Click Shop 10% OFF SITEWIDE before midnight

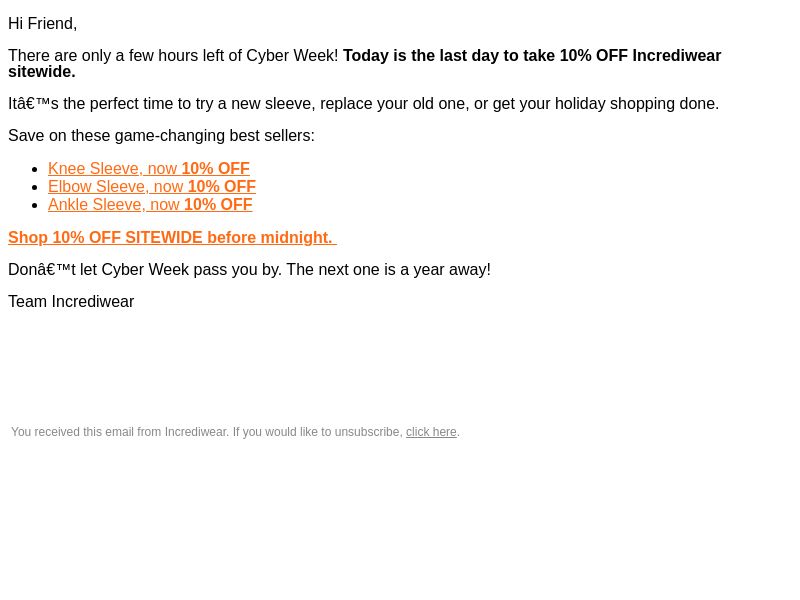pyautogui.click(x=171, y=238)
